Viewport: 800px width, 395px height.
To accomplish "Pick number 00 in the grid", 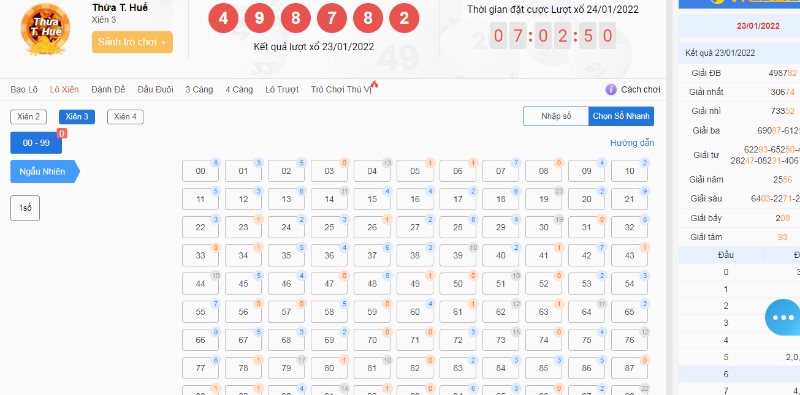I will point(201,171).
